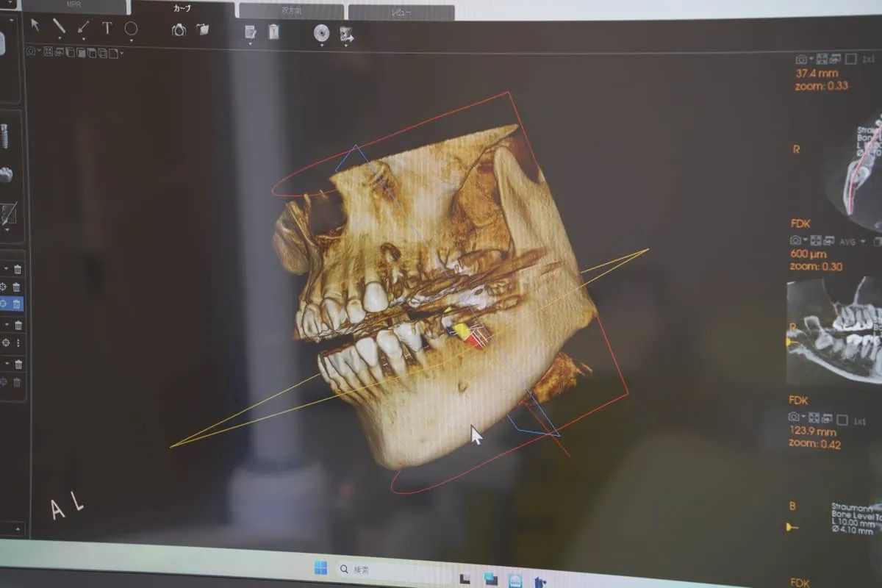
Task: Select the circle drawing tool
Action: [131, 28]
